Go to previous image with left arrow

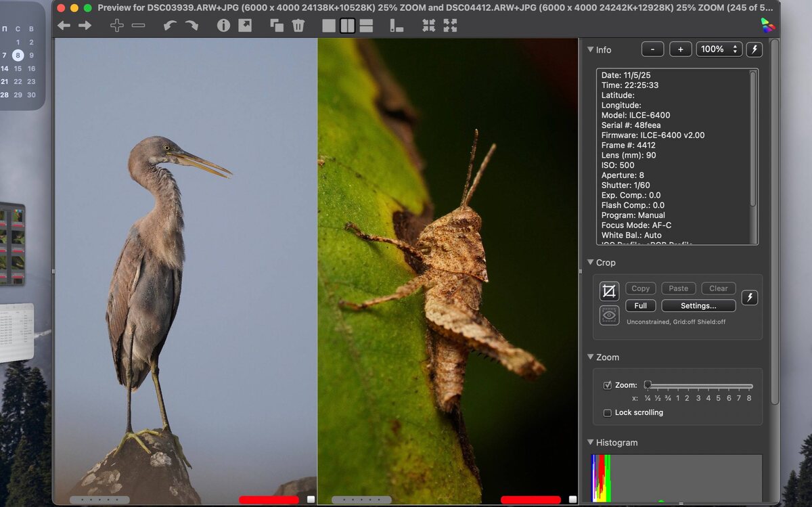pos(64,26)
